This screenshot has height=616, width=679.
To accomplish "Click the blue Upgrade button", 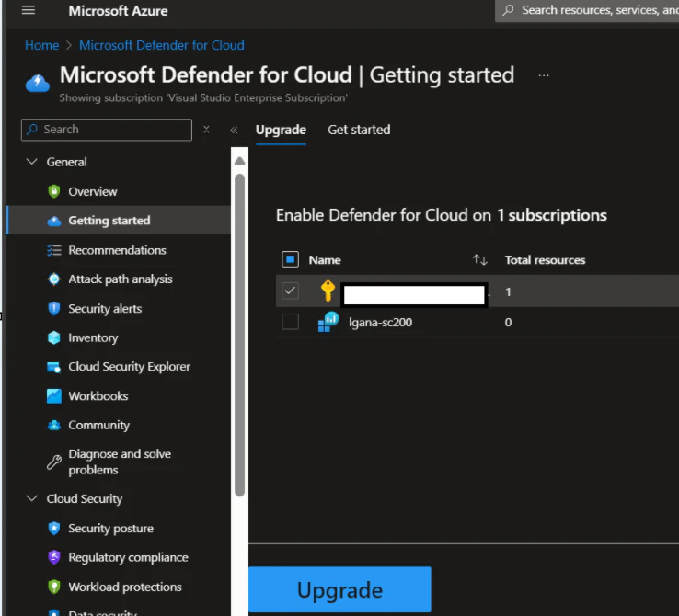I will pos(339,589).
